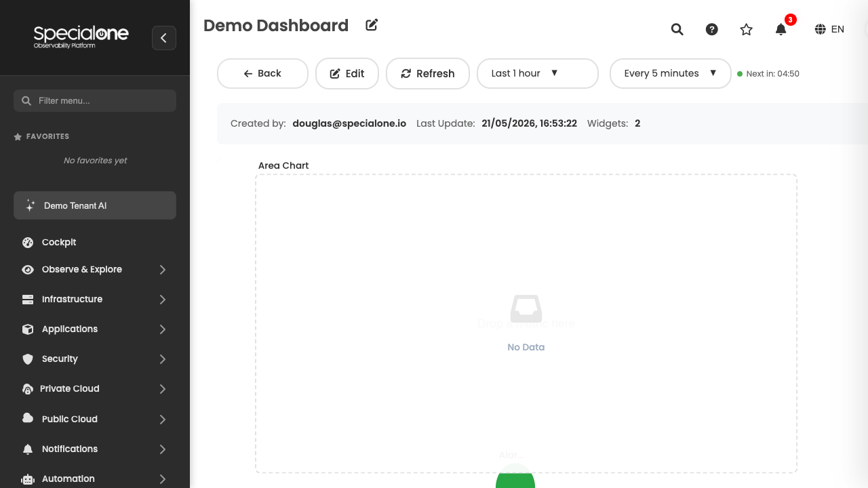Add the dashboard to favorites via the star icon
This screenshot has height=488, width=868.
tap(746, 29)
